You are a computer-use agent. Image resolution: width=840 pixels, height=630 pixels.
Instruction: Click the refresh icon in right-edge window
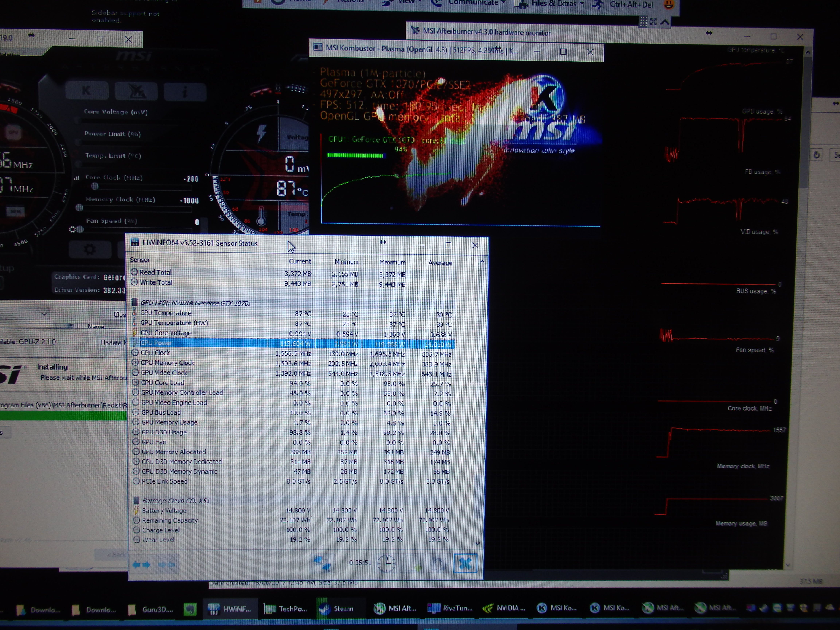click(816, 155)
